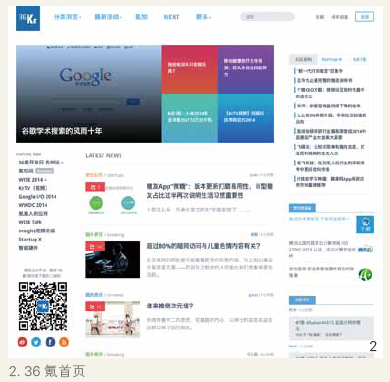Viewport: 390px width, 382px height.
Task: Click the red badge on the 次元墙 article thumbnail
Action: click(95, 306)
